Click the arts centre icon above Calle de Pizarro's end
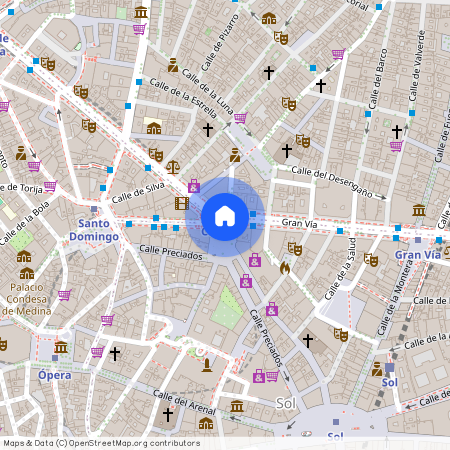Screen dimensions: 450x450 pyautogui.click(x=269, y=18)
